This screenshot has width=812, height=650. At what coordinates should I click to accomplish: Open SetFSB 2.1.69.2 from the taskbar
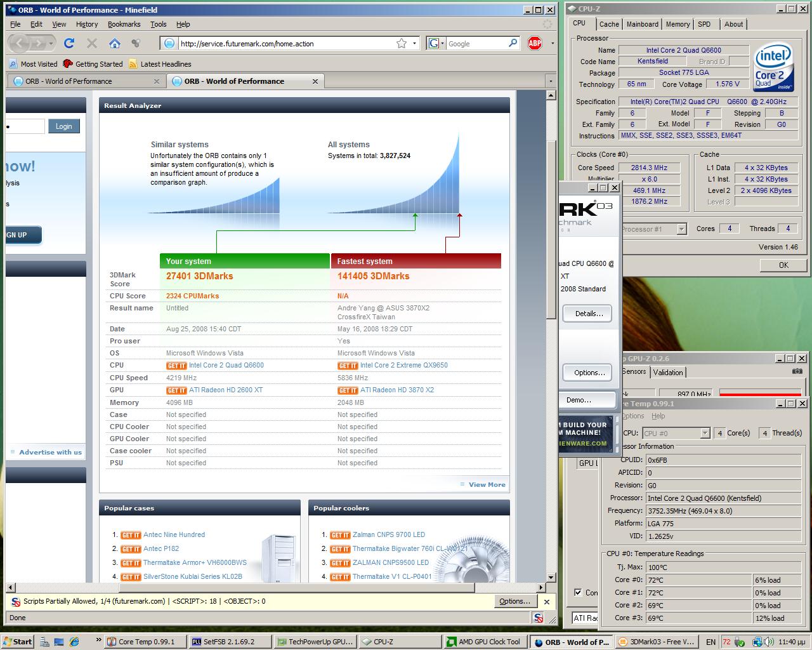230,642
